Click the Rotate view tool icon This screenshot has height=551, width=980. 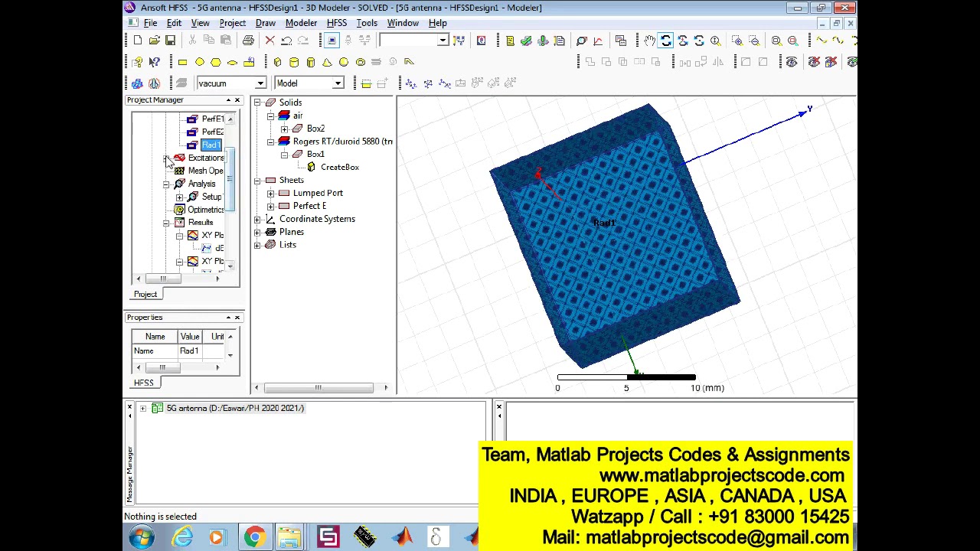666,41
